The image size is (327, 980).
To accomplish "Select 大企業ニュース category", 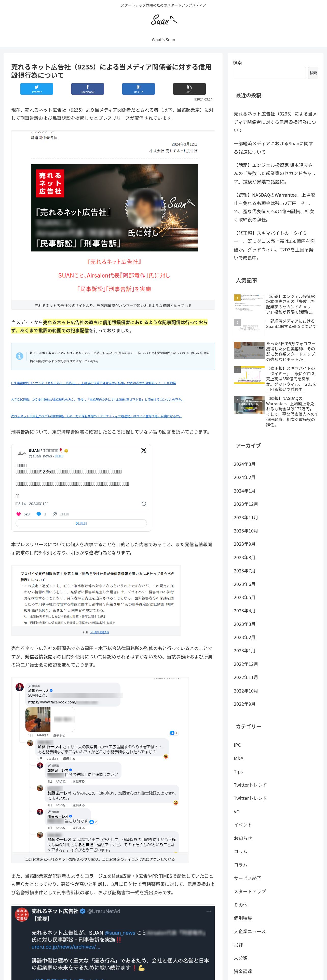I will point(249,931).
